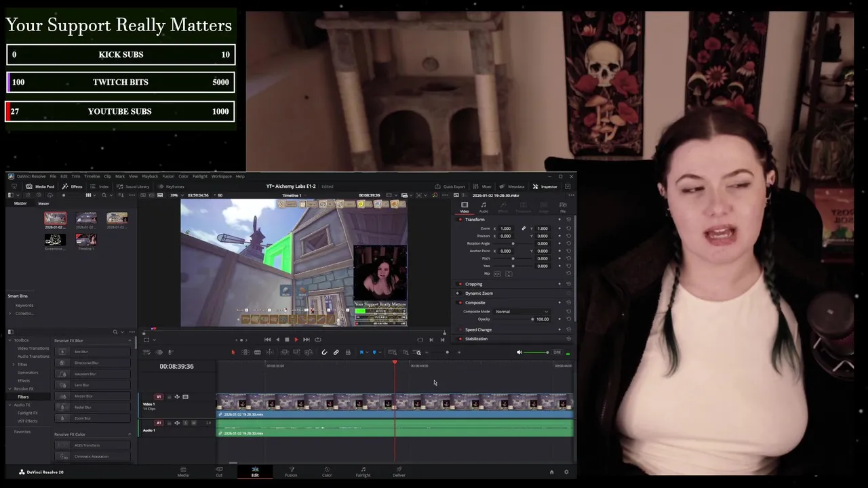
Task: Mute output with the speaker icon
Action: tap(519, 352)
